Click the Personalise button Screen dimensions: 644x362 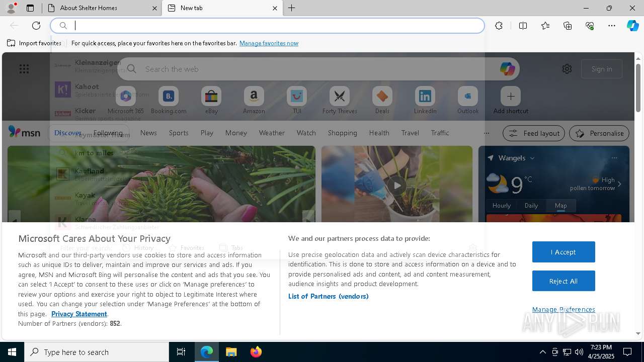[599, 133]
